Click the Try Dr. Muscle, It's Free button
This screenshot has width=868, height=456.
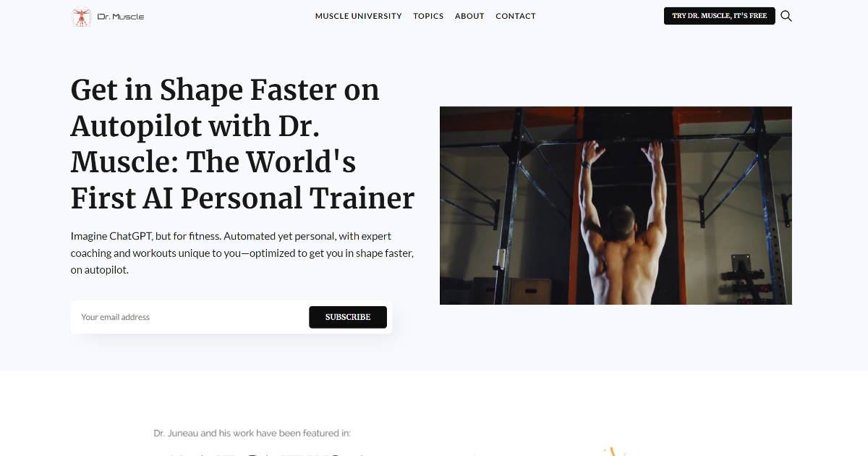coord(720,16)
